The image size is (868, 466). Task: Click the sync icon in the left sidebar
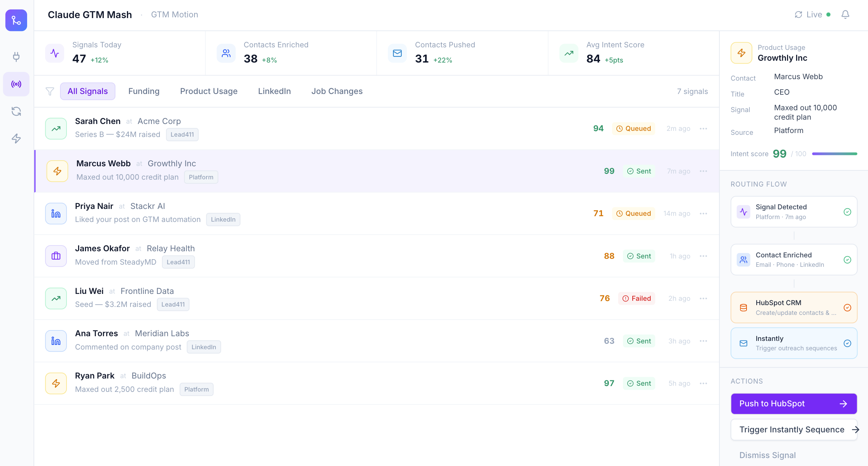[16, 111]
